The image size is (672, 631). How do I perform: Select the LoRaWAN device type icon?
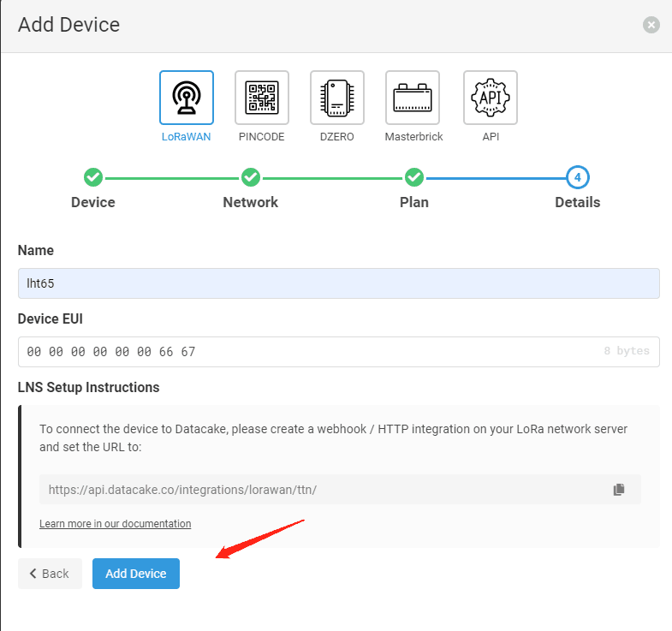187,98
